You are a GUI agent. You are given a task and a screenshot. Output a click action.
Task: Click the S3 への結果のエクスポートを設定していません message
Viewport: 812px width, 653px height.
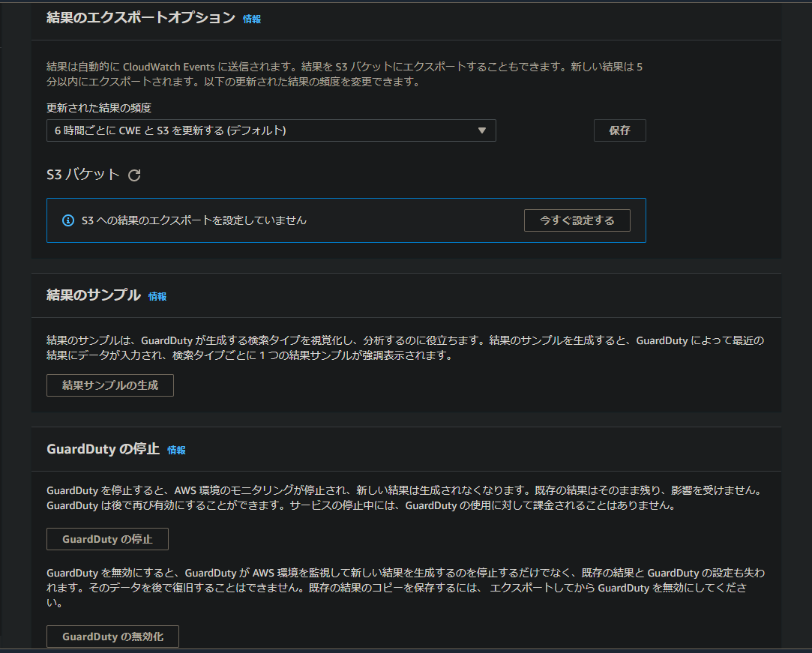194,220
